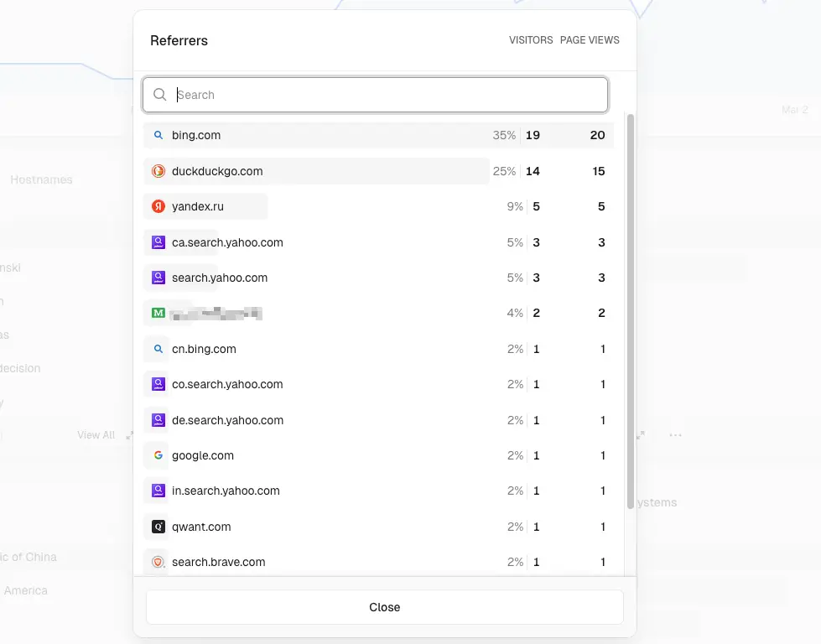Click the DuckDuckGo duck icon
This screenshot has height=644, width=821.
(x=158, y=171)
